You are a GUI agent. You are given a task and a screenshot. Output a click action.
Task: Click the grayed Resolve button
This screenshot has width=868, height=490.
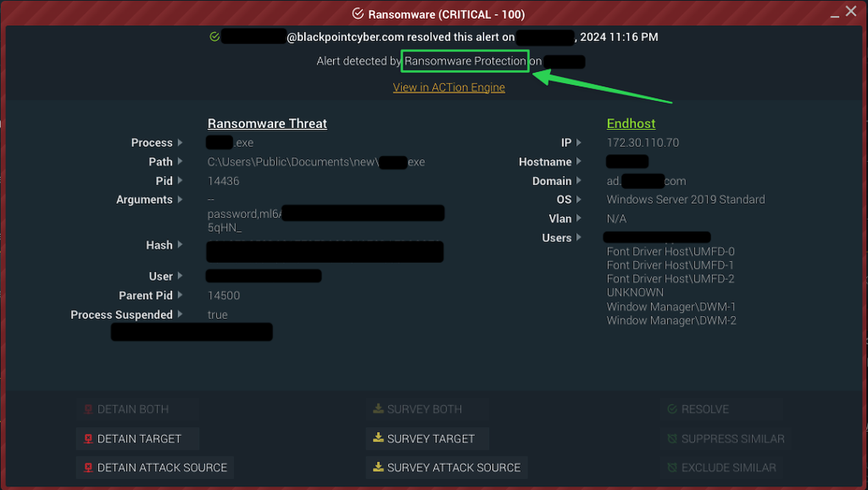[x=698, y=409]
